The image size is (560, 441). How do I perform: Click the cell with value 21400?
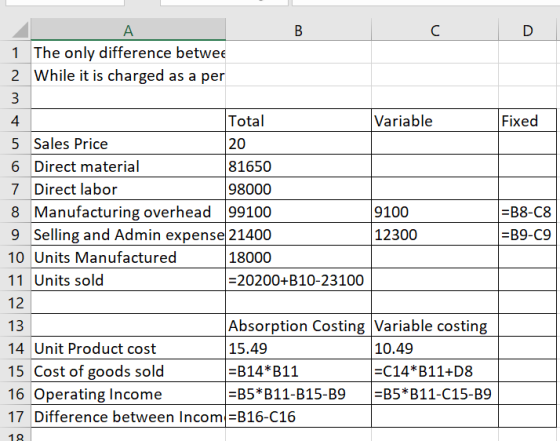[x=298, y=235]
